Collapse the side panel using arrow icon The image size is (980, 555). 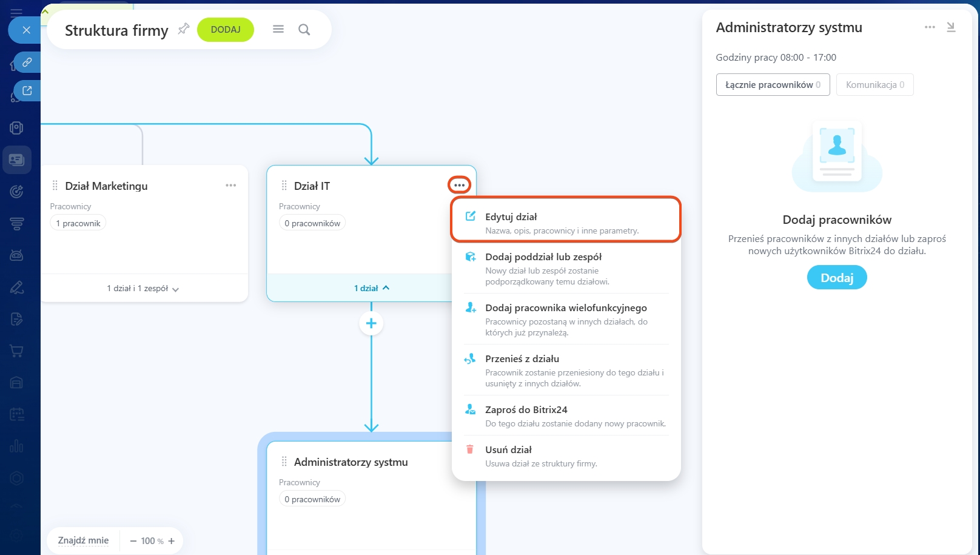951,27
